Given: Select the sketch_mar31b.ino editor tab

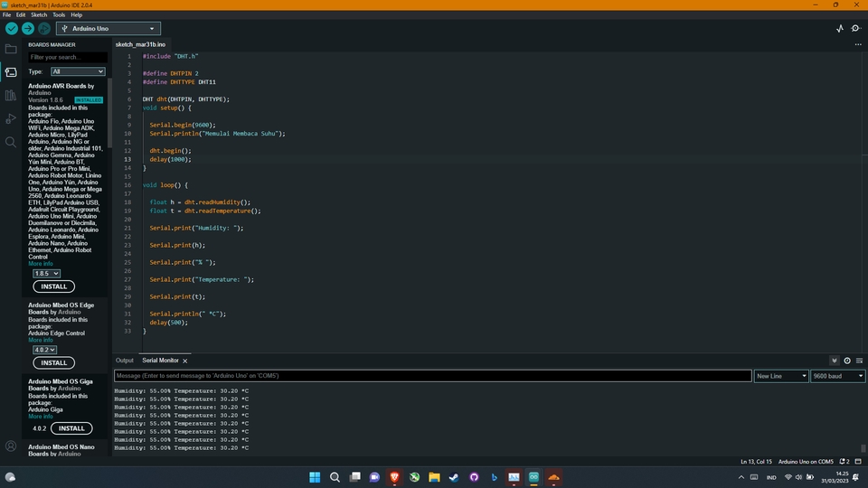Looking at the screenshot, I should [x=140, y=44].
